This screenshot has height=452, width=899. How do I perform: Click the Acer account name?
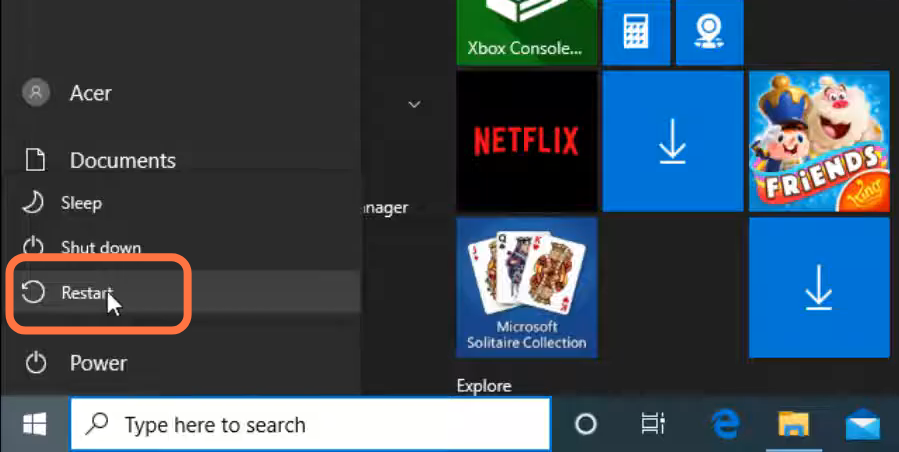[x=91, y=93]
